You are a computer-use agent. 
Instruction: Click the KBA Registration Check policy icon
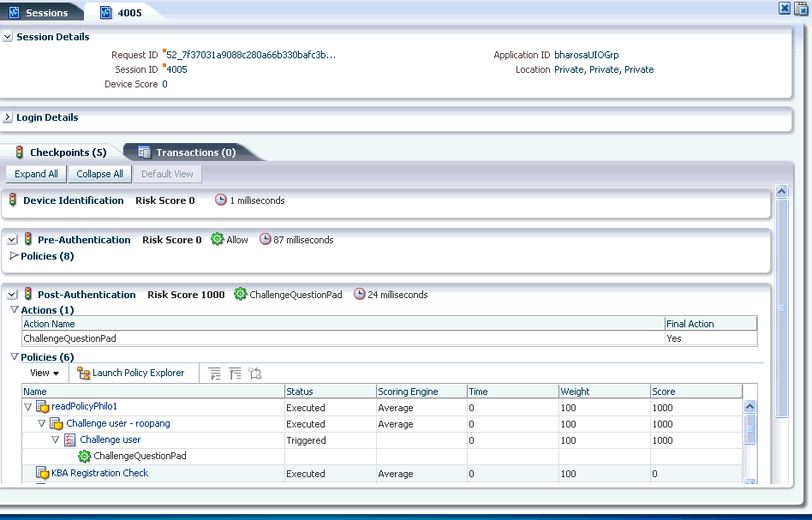(42, 473)
